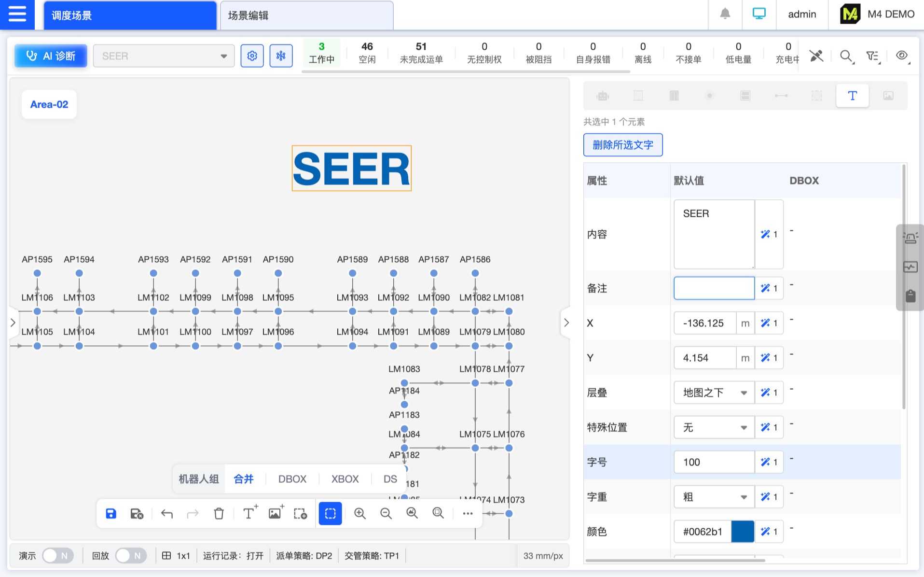Select the XBOX tab in the popup
Image resolution: width=924 pixels, height=577 pixels.
344,478
